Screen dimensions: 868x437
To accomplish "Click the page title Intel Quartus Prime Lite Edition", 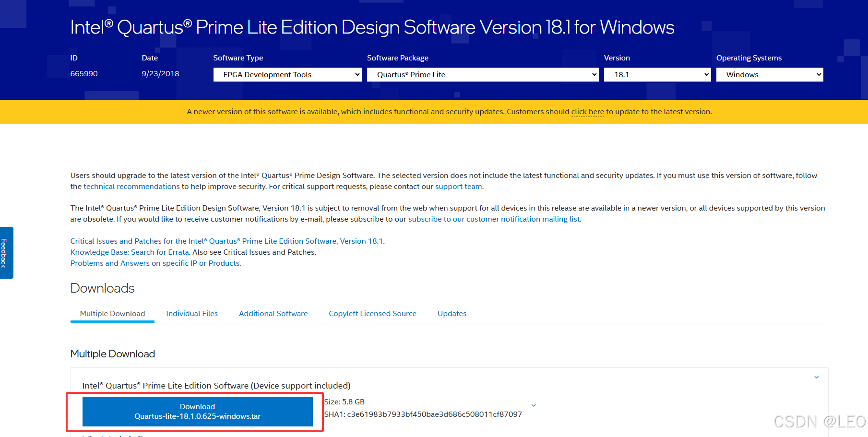I will click(372, 27).
